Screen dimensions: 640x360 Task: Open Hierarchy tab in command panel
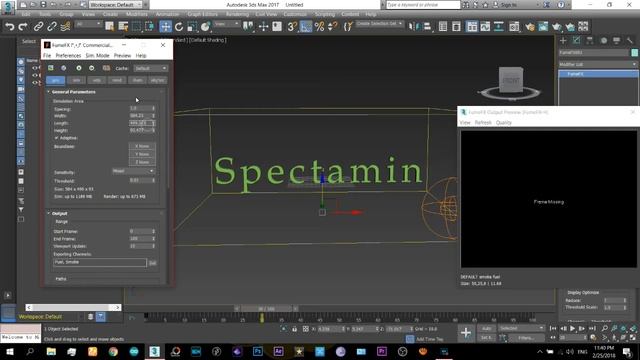[590, 40]
